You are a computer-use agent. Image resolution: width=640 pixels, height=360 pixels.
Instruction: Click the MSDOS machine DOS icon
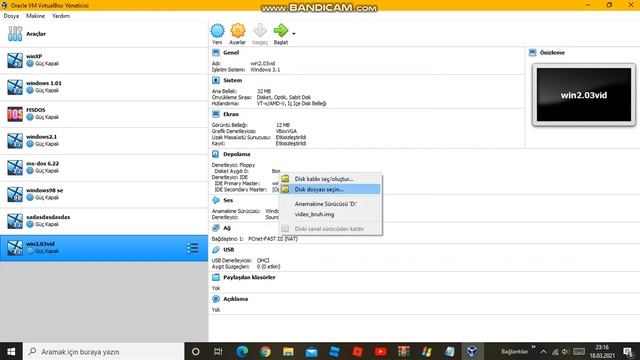15,114
